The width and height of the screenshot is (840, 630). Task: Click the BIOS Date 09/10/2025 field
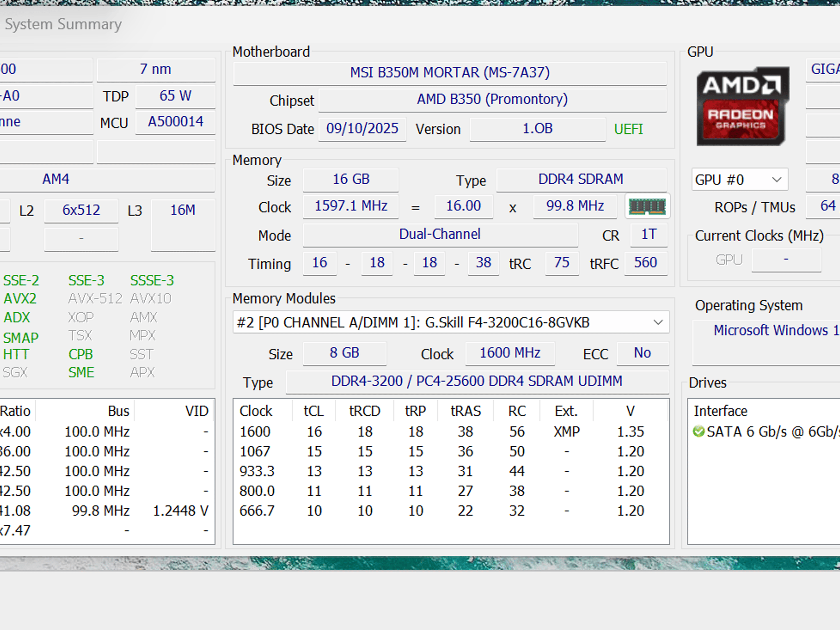pyautogui.click(x=362, y=129)
